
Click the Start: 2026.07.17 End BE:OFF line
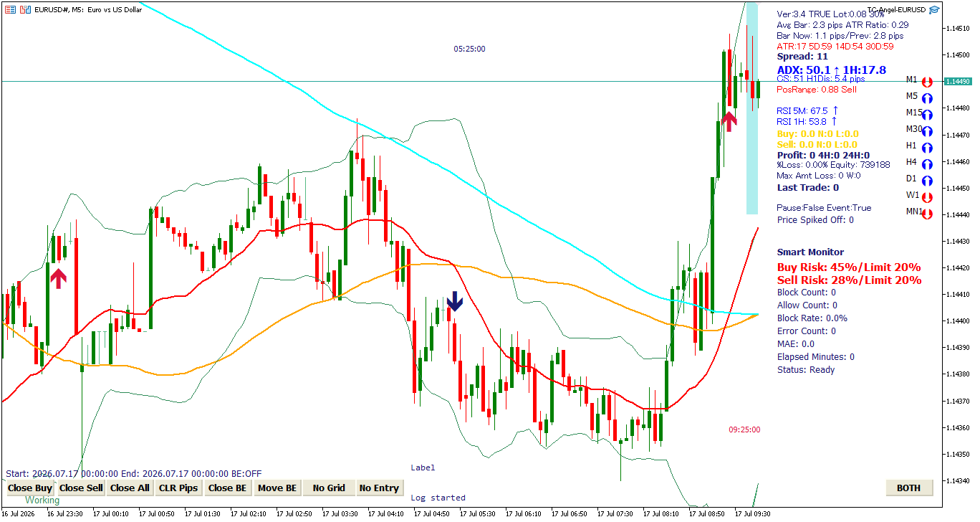pos(134,474)
